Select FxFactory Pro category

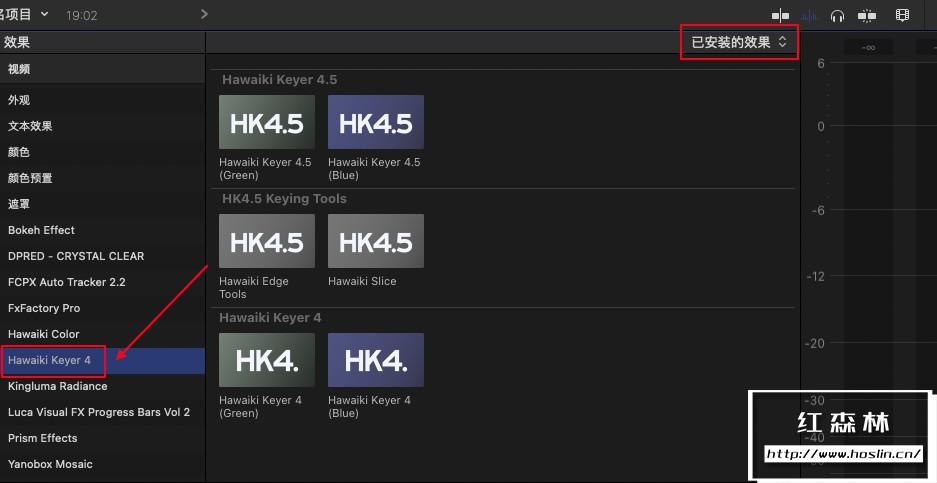click(102, 308)
